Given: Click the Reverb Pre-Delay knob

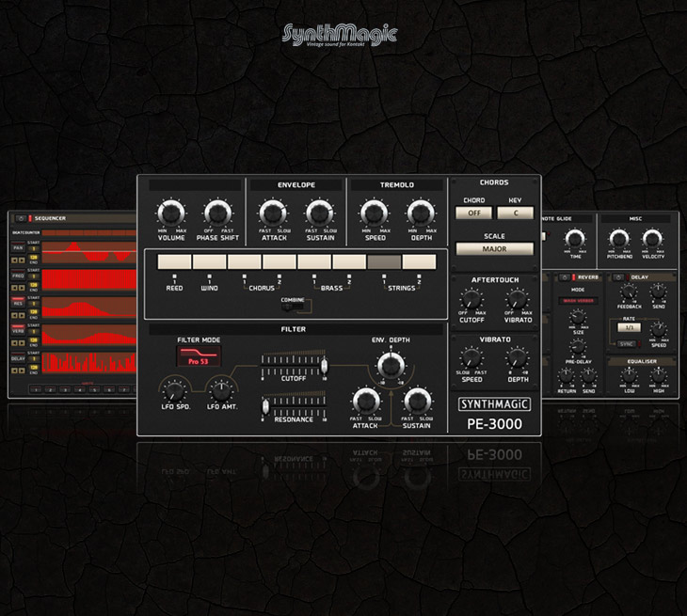Looking at the screenshot, I should 578,347.
